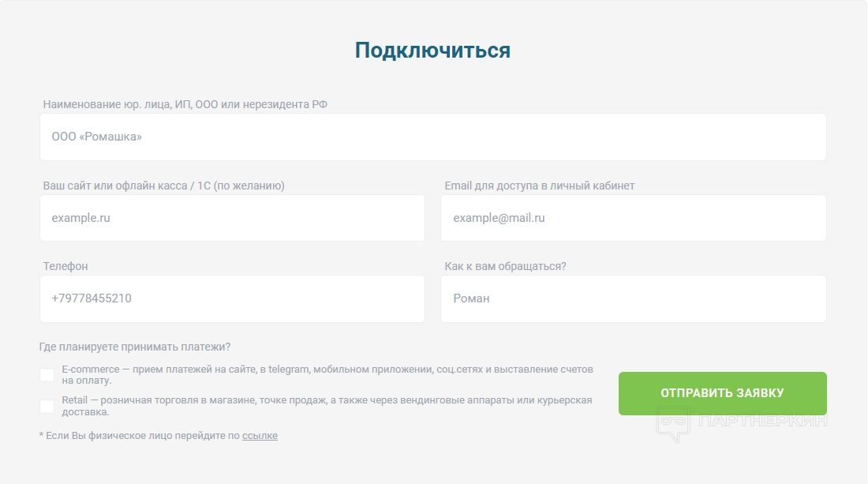The width and height of the screenshot is (868, 484).
Task: Click the Наименование юр. лица label
Action: pos(185,104)
